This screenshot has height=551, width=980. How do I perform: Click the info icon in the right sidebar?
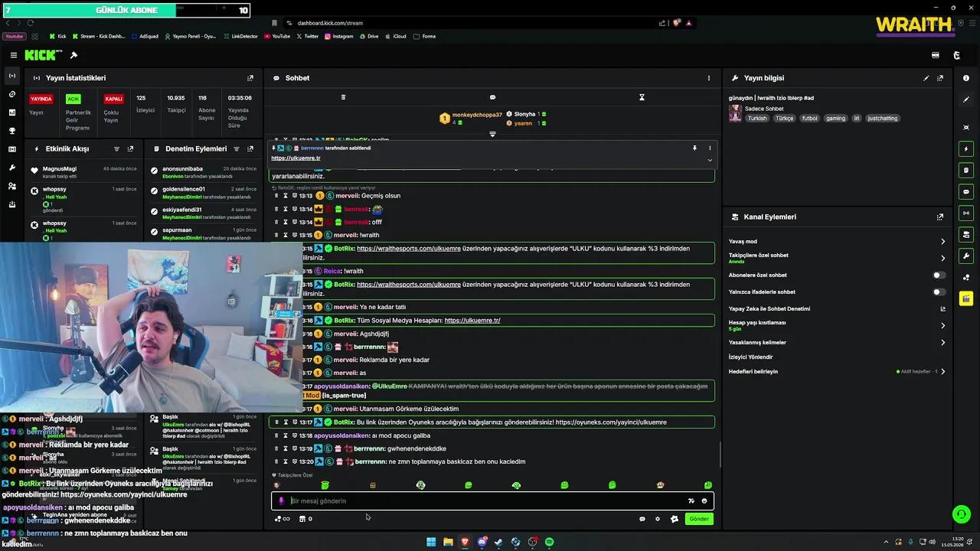[x=965, y=78]
